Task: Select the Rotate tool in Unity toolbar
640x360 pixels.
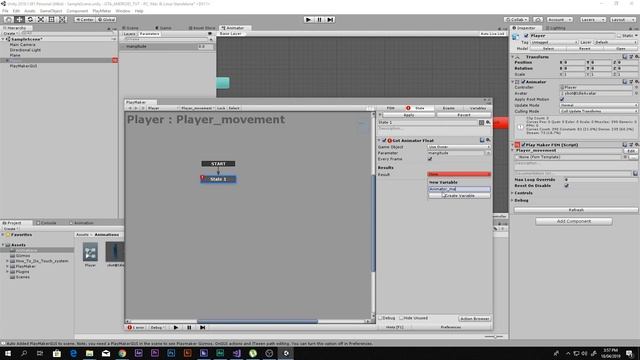Action: (30, 20)
